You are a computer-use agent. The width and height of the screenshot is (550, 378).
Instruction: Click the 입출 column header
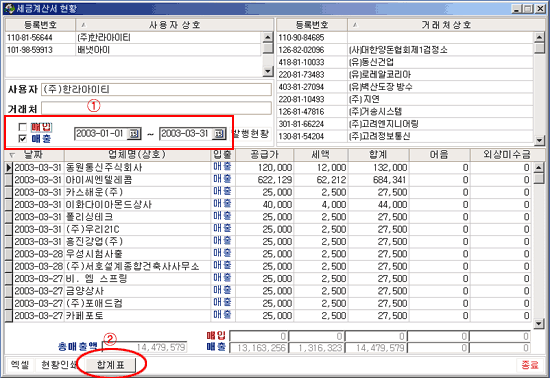coord(223,155)
